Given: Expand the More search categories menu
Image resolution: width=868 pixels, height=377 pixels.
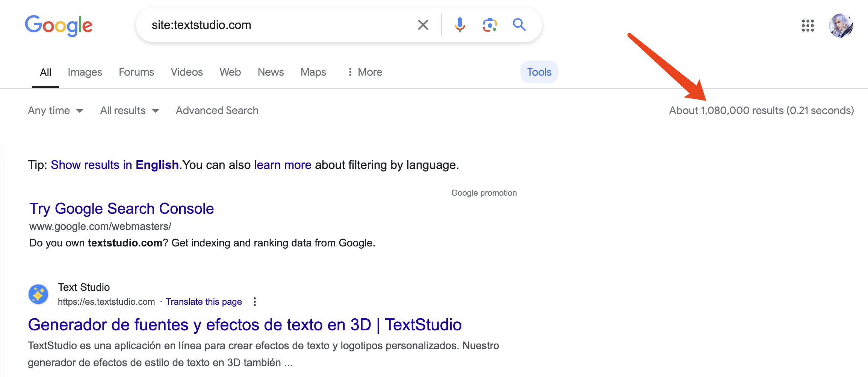Looking at the screenshot, I should [x=365, y=72].
